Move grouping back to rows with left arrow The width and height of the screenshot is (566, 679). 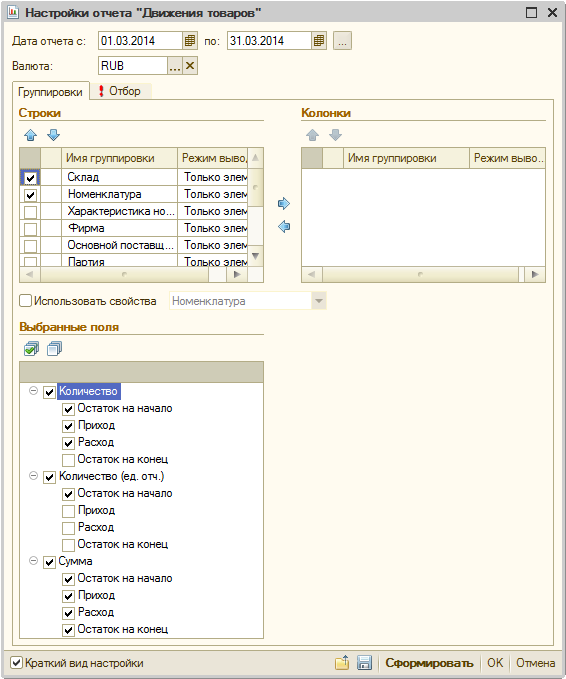coord(284,226)
